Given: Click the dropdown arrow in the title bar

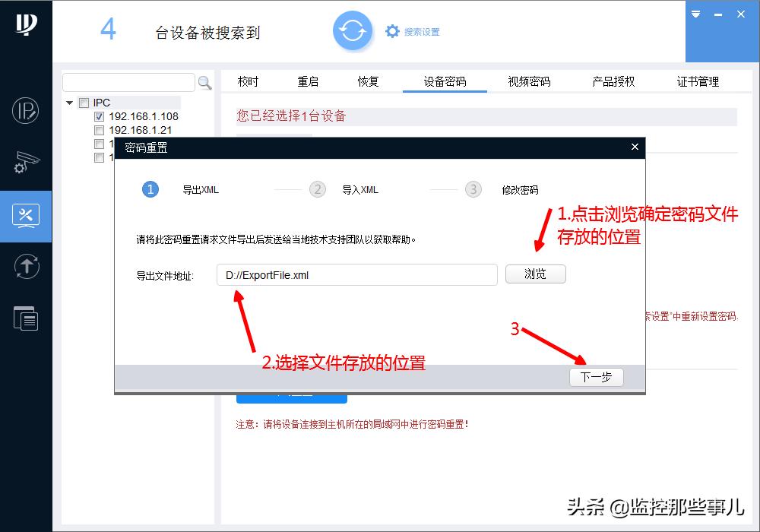Looking at the screenshot, I should (695, 14).
